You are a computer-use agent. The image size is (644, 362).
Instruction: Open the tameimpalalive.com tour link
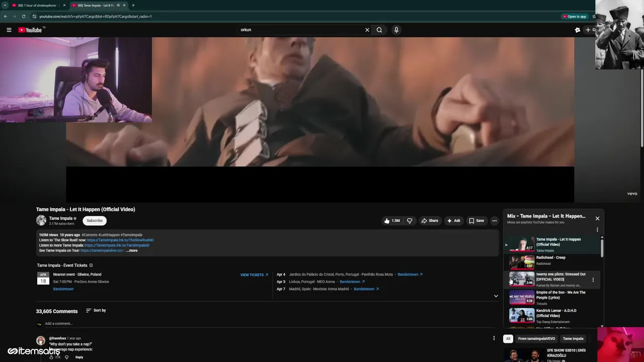click(x=102, y=250)
